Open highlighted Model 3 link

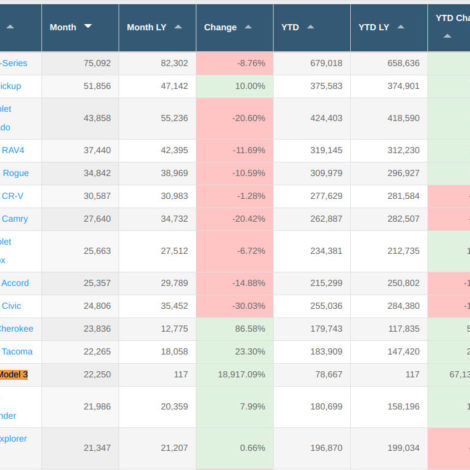coord(14,375)
